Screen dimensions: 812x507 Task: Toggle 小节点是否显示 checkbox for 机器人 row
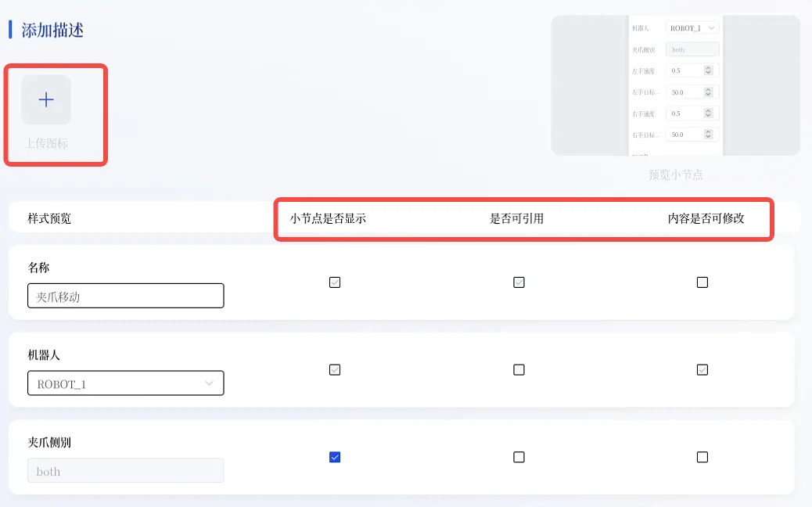point(335,370)
